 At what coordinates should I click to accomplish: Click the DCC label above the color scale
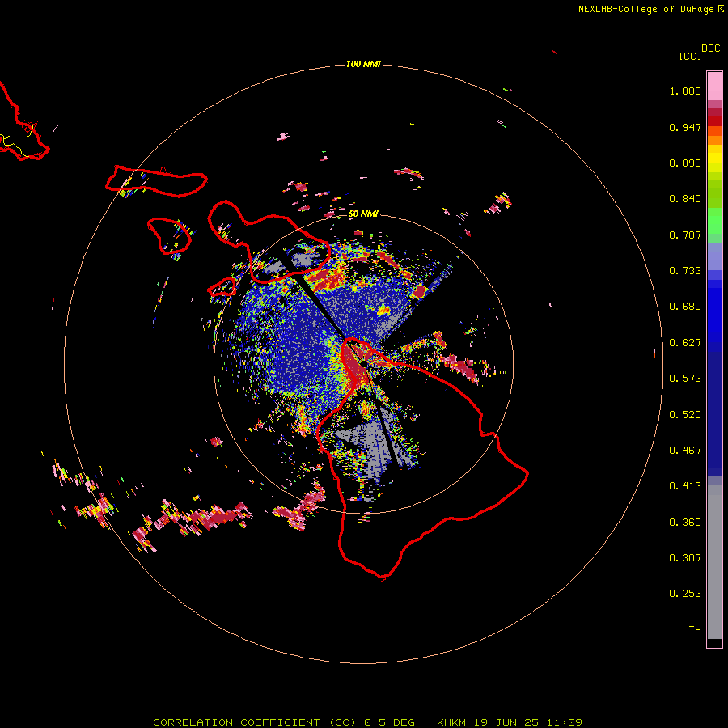pos(710,49)
